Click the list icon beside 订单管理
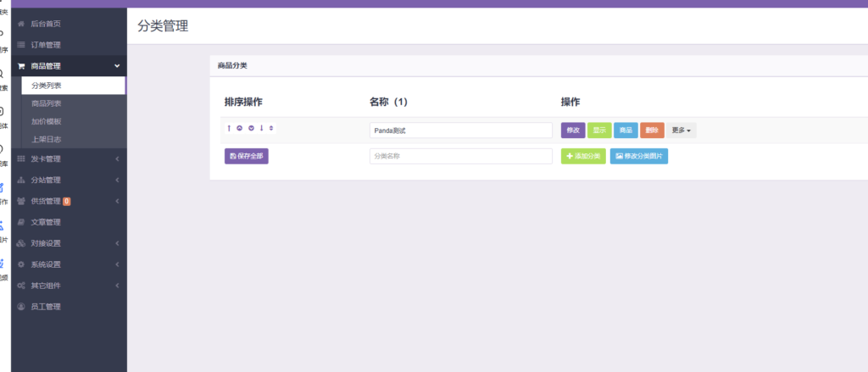This screenshot has width=868, height=372. (x=21, y=45)
